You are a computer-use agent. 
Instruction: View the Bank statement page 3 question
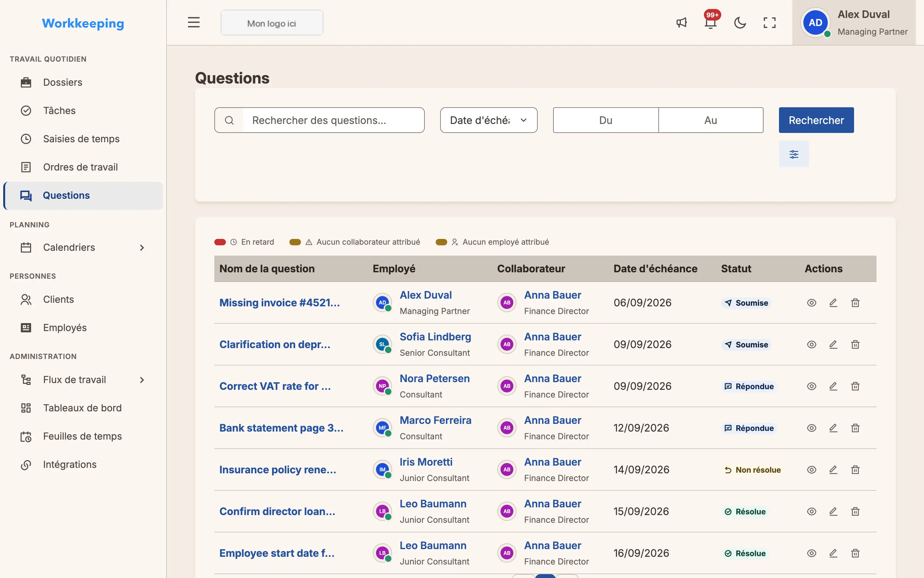[811, 428]
